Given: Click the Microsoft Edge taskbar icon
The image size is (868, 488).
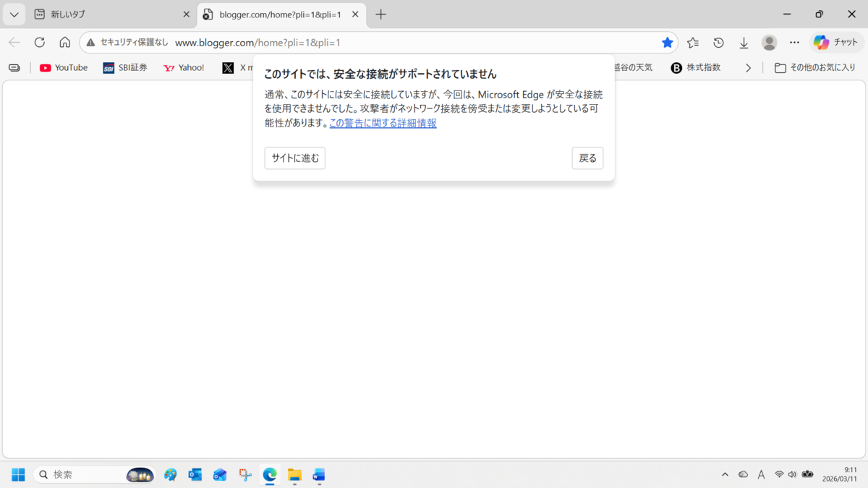Looking at the screenshot, I should pos(270,475).
